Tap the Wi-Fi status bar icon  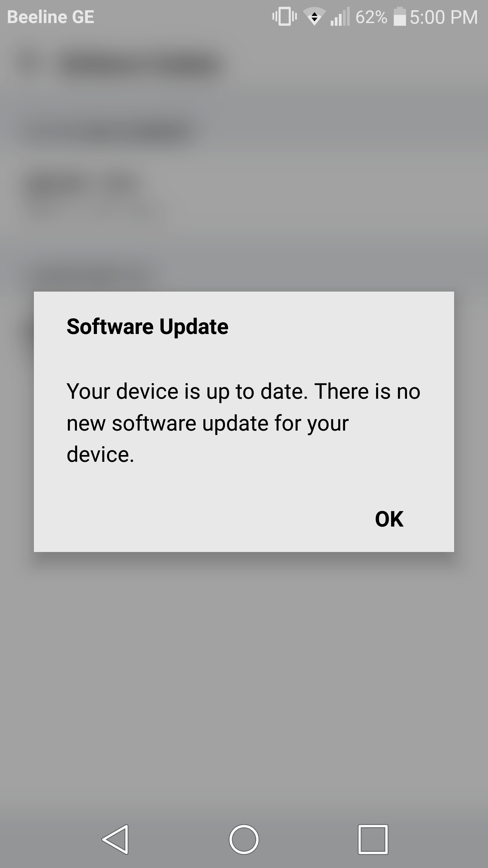(314, 17)
